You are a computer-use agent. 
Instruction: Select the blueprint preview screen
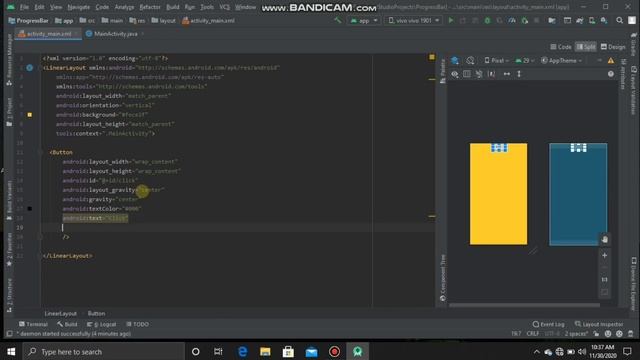click(x=578, y=194)
